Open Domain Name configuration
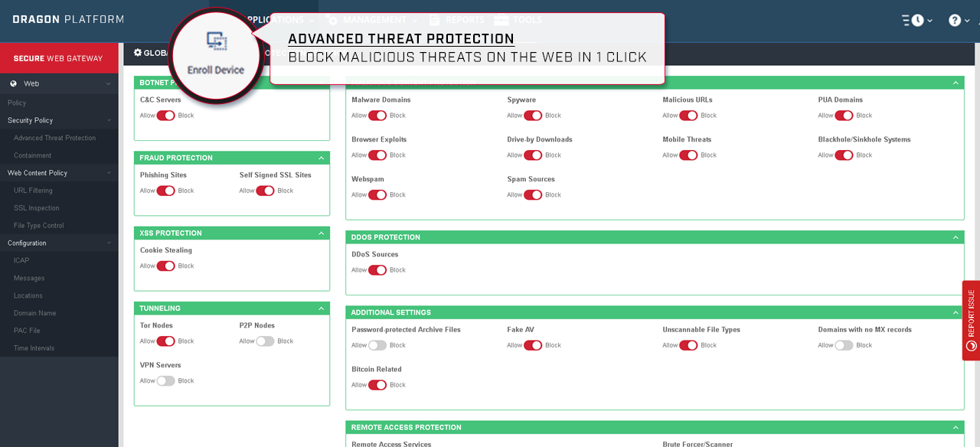 click(x=34, y=313)
